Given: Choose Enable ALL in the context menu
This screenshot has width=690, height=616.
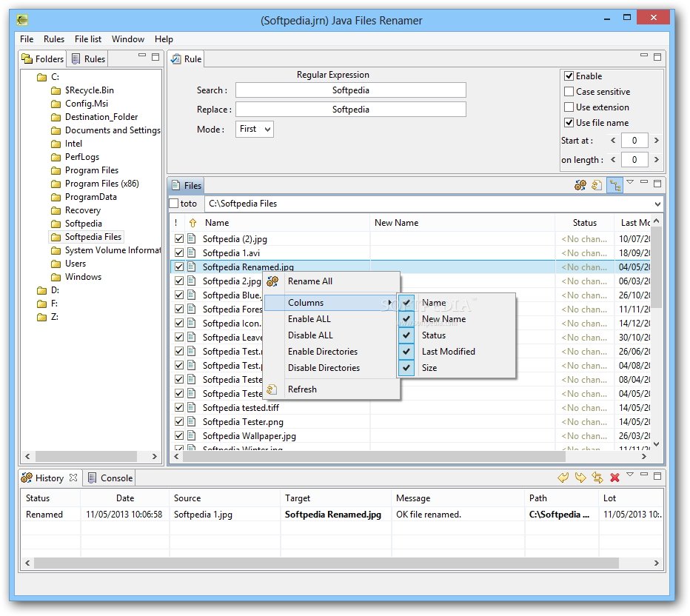Looking at the screenshot, I should (x=333, y=319).
